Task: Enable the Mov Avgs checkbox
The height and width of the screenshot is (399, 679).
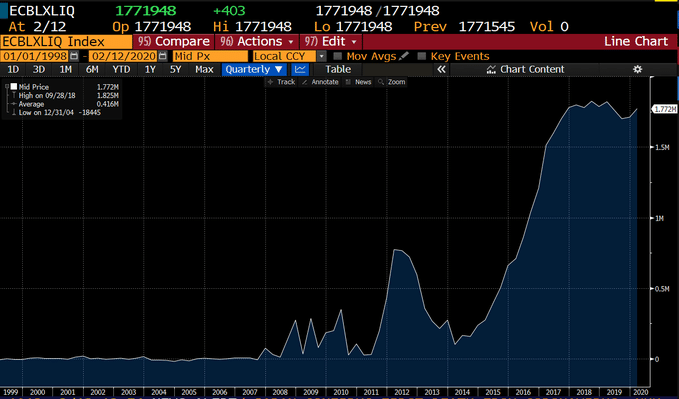Action: pos(338,56)
